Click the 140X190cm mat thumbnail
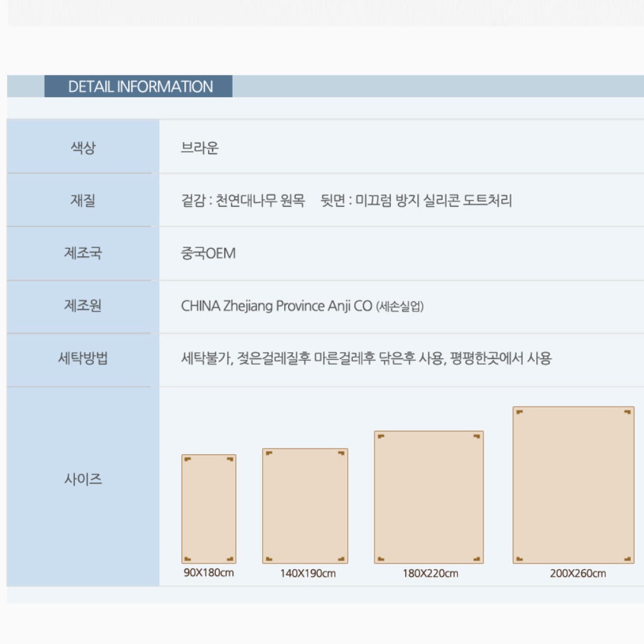The image size is (644, 644). pos(305,506)
